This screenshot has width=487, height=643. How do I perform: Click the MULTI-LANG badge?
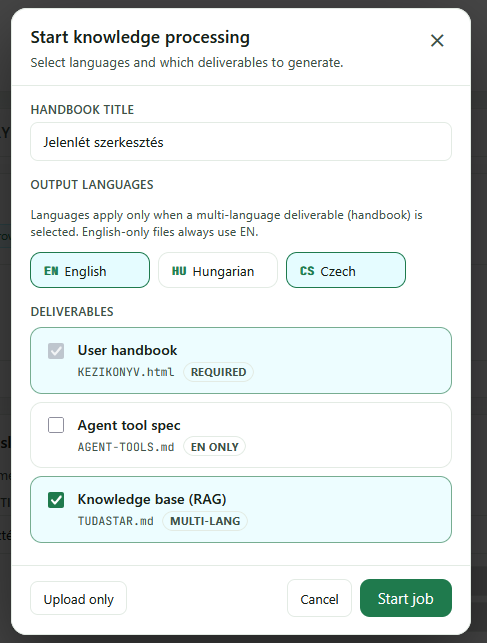(205, 521)
